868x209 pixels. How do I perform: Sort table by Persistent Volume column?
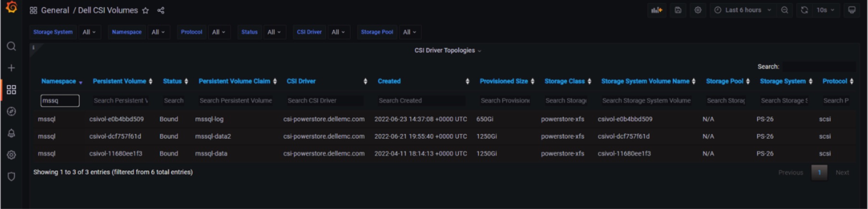(x=122, y=81)
